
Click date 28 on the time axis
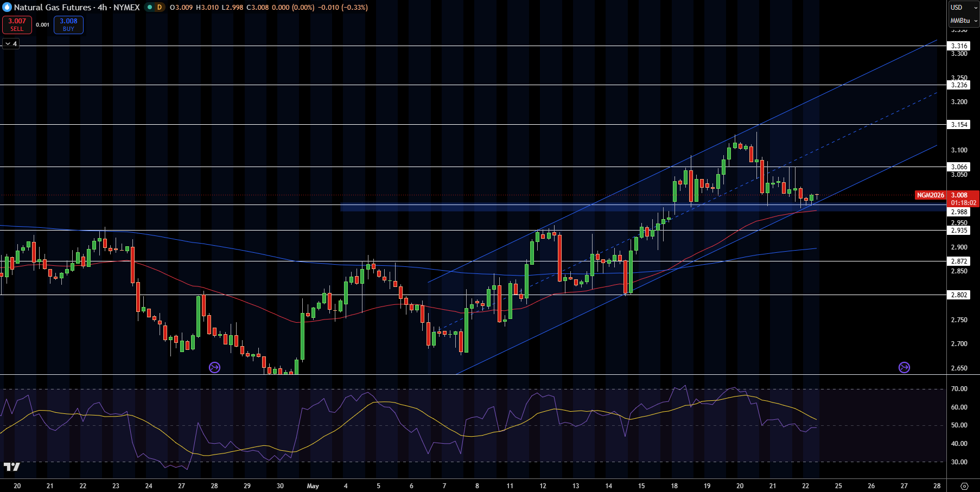(937, 486)
